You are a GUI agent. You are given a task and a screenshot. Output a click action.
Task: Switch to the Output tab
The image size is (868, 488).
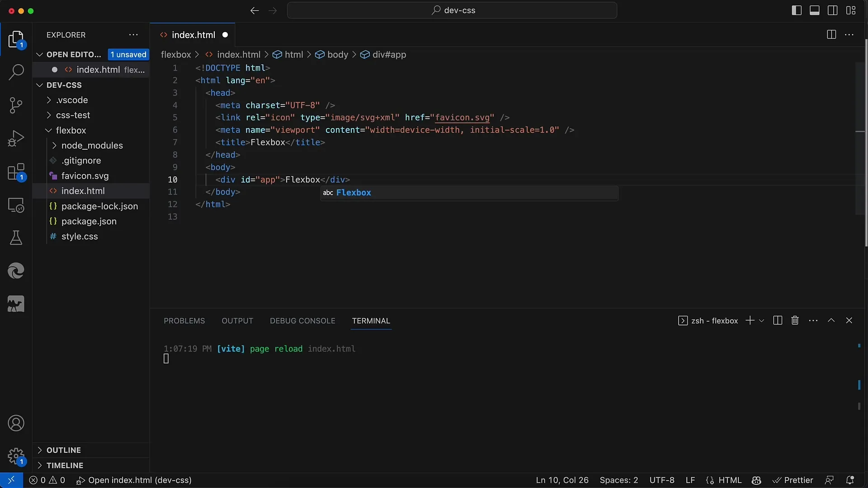(237, 320)
